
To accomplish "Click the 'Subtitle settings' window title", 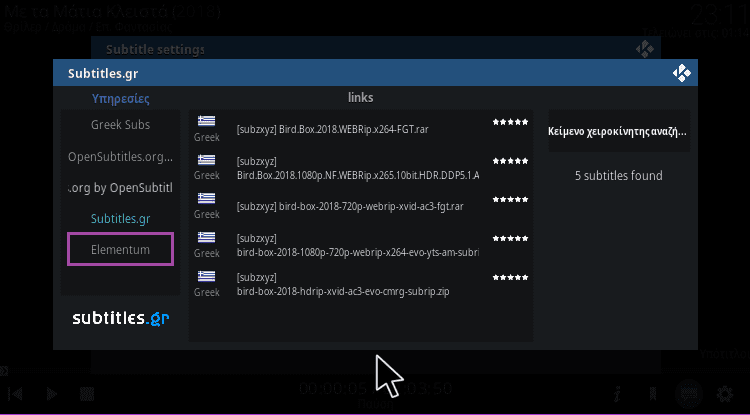I will point(155,49).
